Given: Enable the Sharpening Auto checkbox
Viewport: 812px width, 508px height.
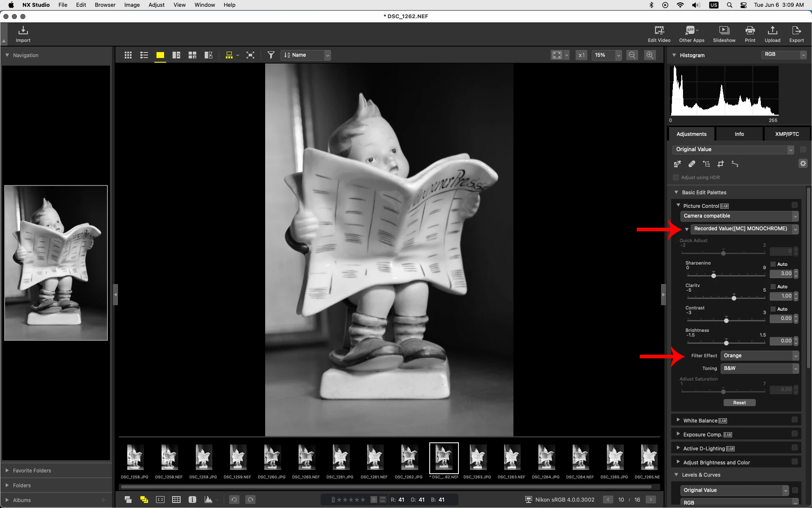Looking at the screenshot, I should coord(774,264).
